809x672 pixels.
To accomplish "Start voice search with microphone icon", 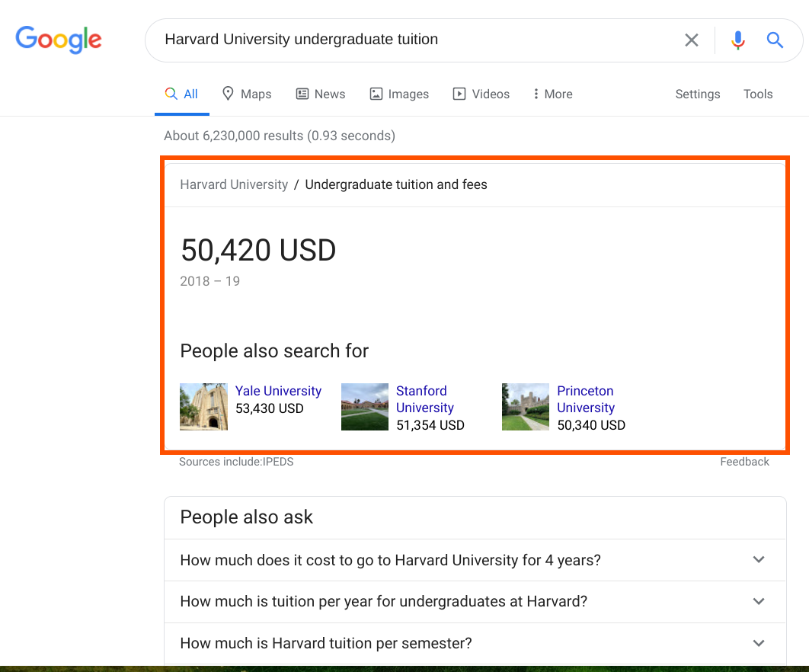I will click(x=738, y=40).
